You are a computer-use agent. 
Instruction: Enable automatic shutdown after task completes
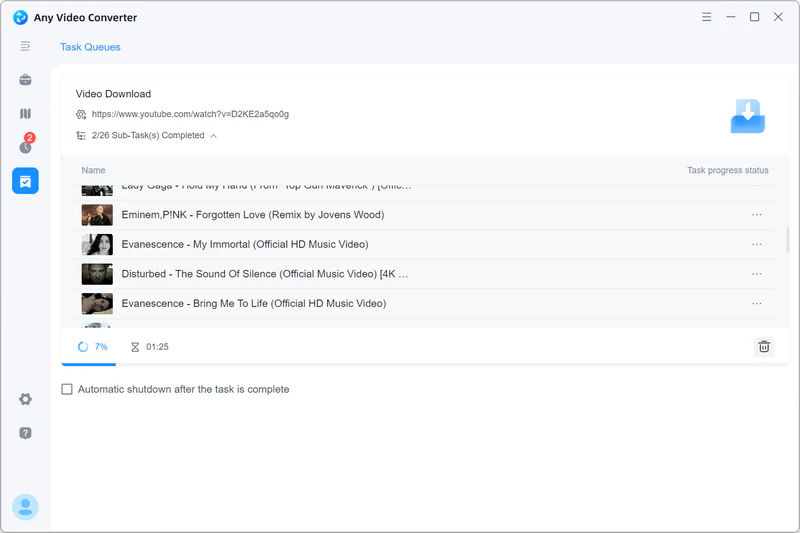[67, 389]
